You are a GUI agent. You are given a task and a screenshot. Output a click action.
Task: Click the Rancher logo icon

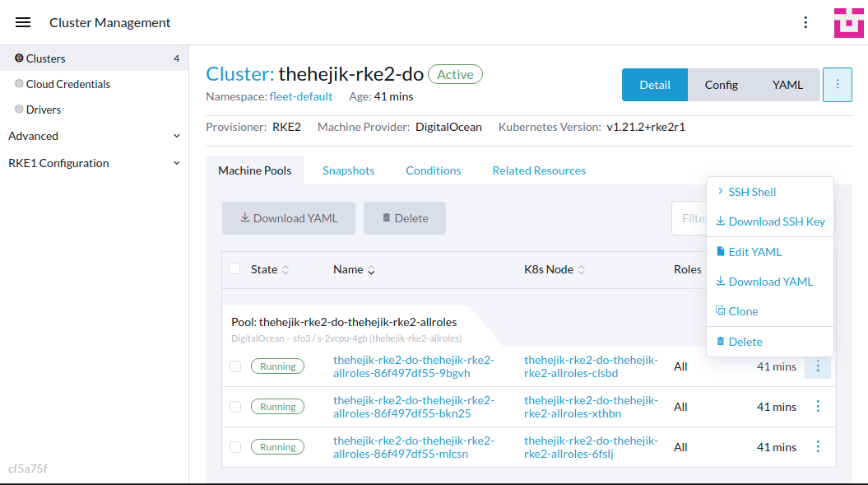click(x=849, y=22)
